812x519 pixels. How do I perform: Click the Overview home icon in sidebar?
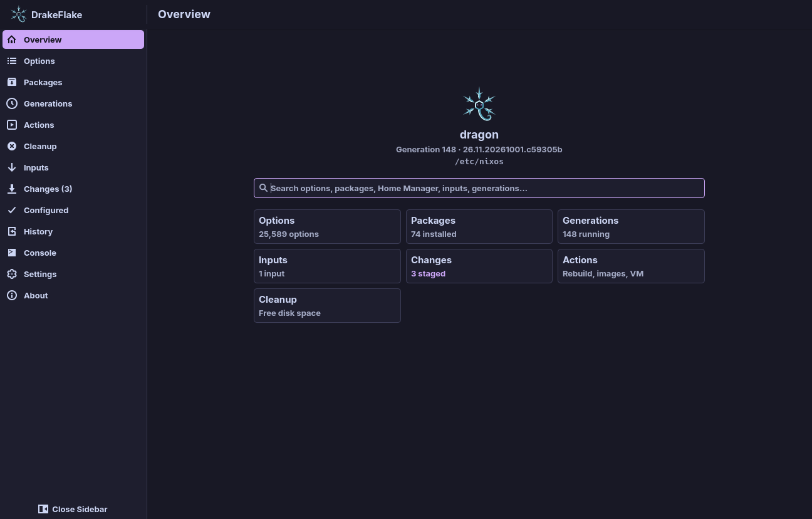coord(12,39)
